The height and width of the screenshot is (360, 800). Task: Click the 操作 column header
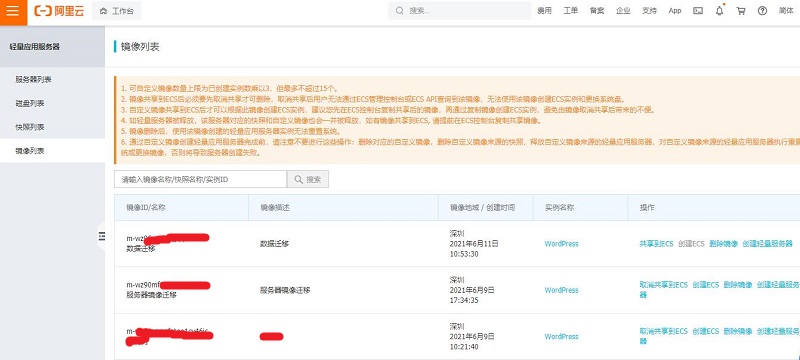click(x=647, y=208)
